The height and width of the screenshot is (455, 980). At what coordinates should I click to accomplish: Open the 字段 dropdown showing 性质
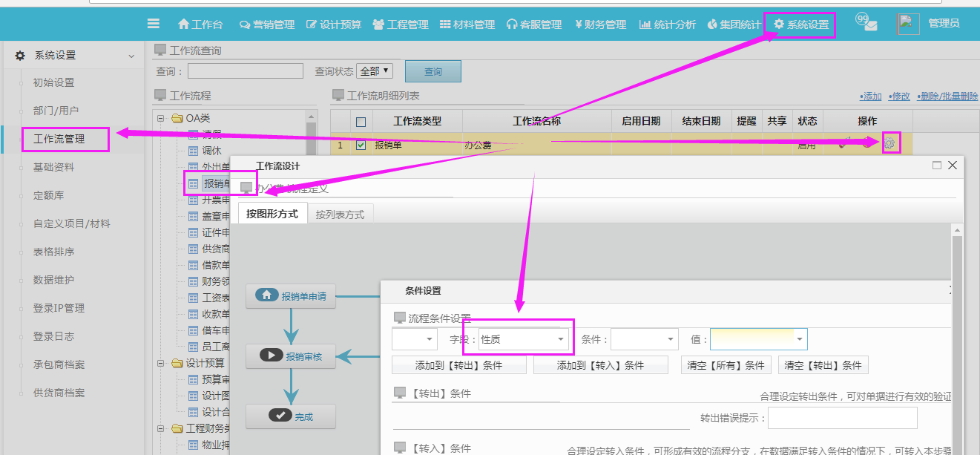tap(524, 339)
